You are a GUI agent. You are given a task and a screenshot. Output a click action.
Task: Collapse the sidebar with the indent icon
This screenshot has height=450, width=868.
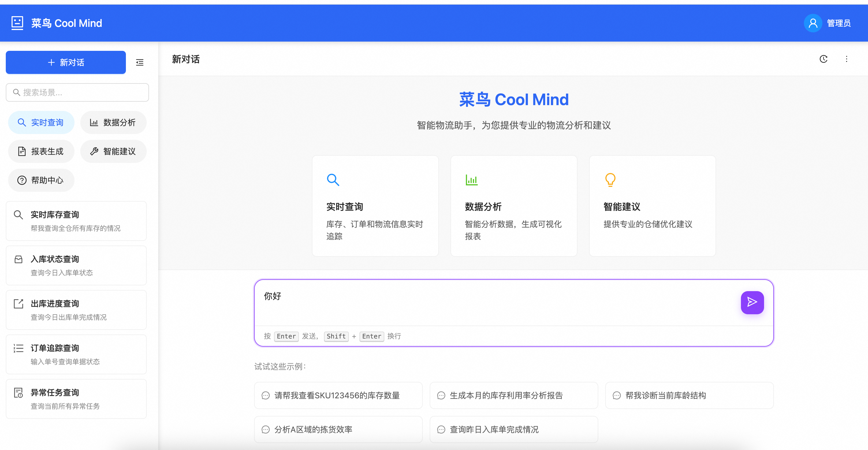tap(139, 62)
